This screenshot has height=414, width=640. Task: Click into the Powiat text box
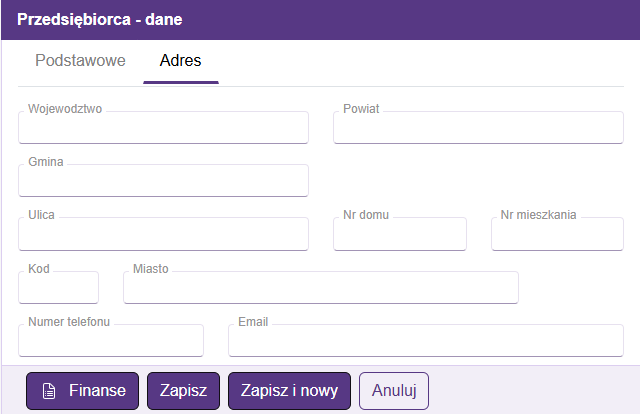click(478, 129)
